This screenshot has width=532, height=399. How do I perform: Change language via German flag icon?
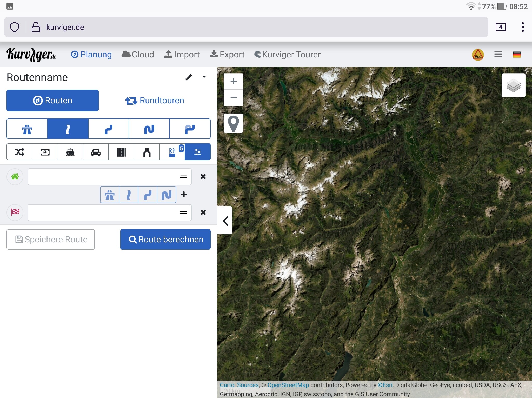click(517, 55)
